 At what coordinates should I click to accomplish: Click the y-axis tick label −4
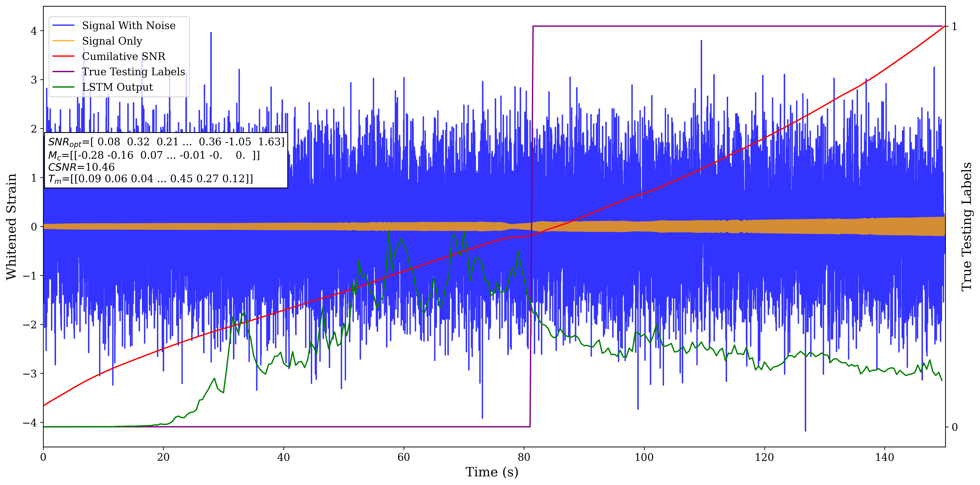click(30, 423)
